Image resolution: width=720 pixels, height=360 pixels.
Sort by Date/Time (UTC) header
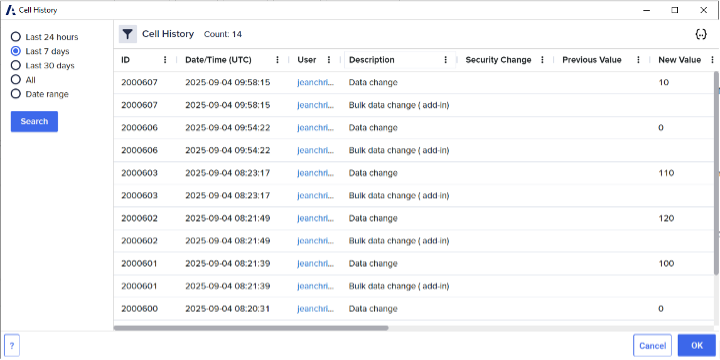point(219,60)
